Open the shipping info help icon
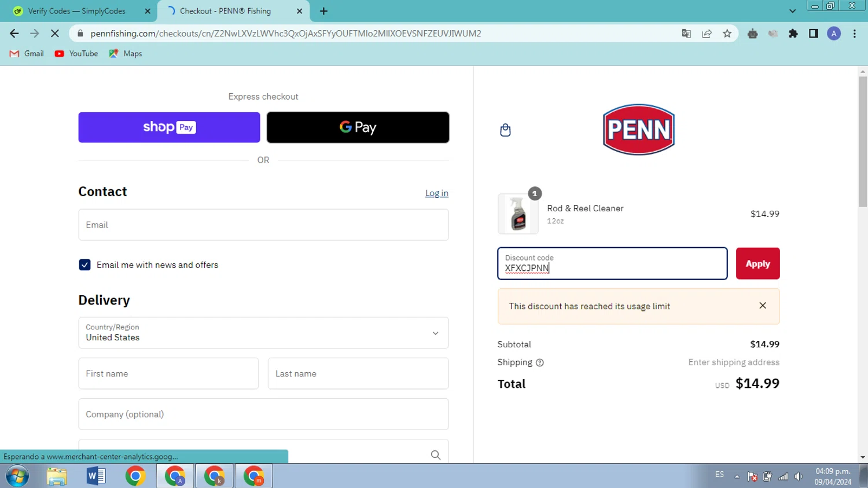Screen dimensions: 868x488 click(x=540, y=362)
